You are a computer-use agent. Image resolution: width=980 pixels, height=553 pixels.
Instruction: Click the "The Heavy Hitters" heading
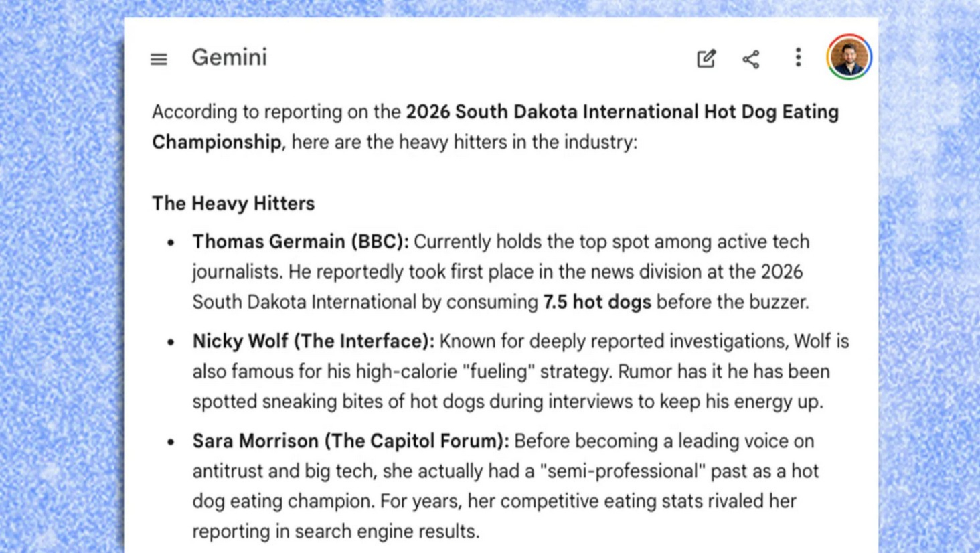click(x=233, y=203)
